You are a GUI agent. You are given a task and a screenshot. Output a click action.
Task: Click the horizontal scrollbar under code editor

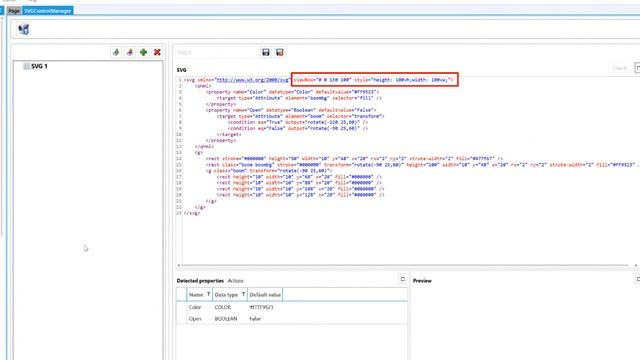click(406, 265)
